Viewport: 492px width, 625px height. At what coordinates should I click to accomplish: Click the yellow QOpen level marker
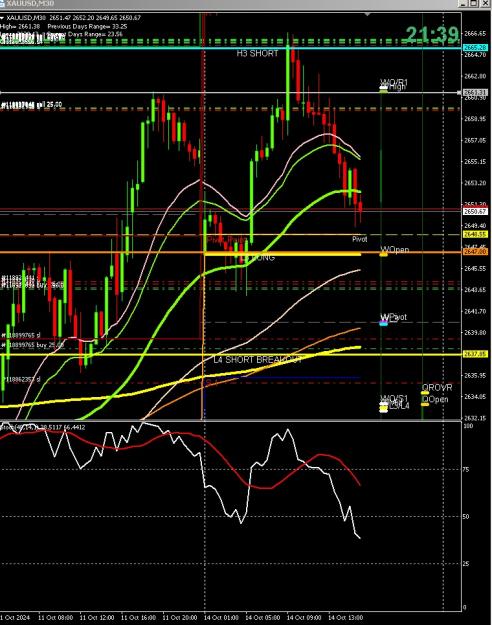[x=425, y=405]
